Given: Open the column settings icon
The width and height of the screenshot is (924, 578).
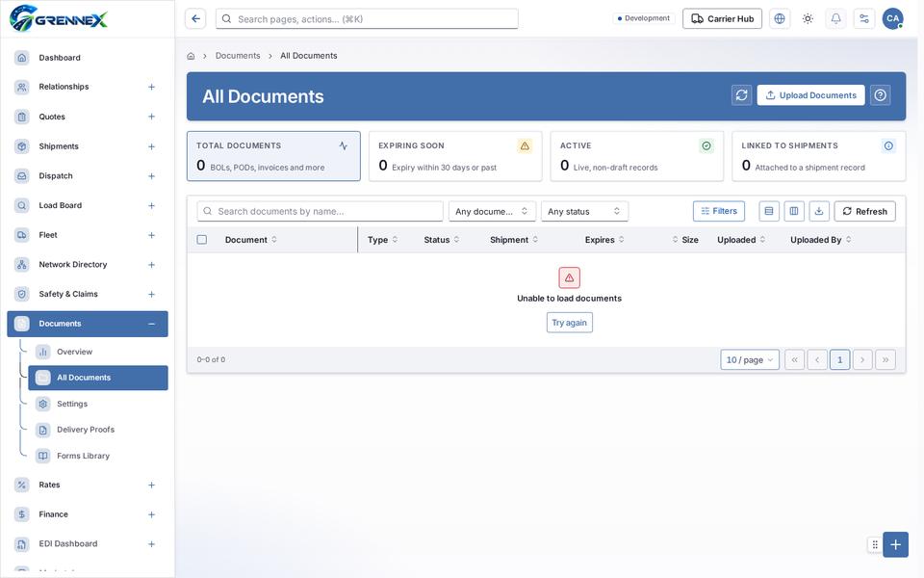Looking at the screenshot, I should [x=794, y=211].
